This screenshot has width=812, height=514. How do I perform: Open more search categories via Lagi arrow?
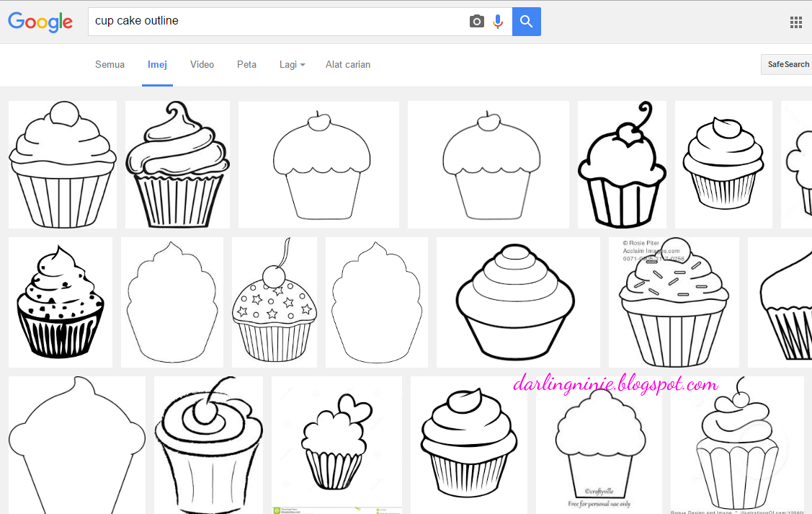tap(303, 65)
